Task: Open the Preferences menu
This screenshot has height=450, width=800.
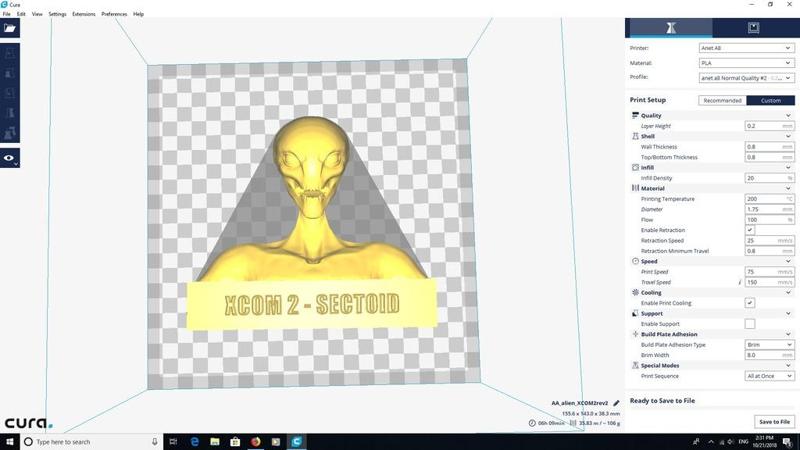Action: [x=114, y=14]
